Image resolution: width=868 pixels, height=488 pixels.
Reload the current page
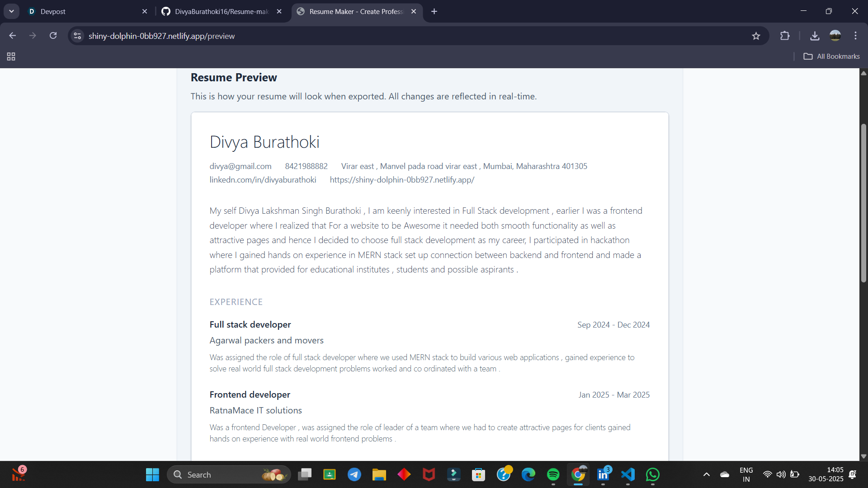click(x=53, y=36)
